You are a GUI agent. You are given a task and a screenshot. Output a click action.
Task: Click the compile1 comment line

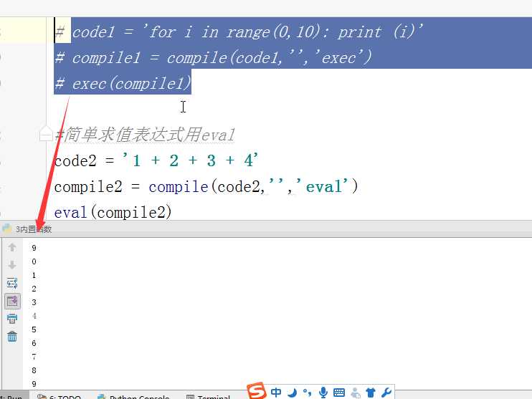coord(213,57)
